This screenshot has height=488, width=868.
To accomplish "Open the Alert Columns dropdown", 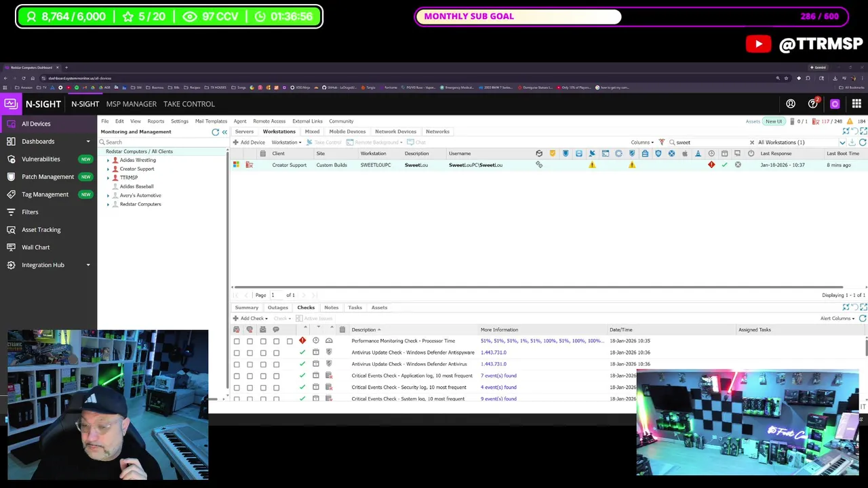I will pos(837,319).
